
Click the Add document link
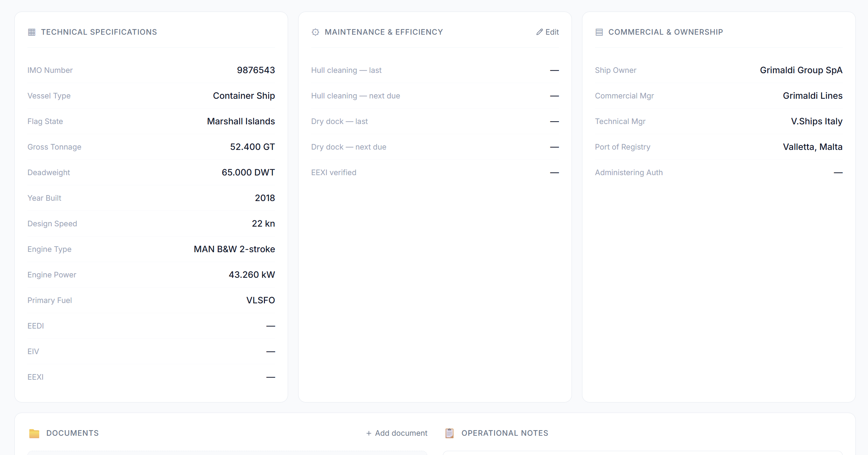(x=397, y=433)
